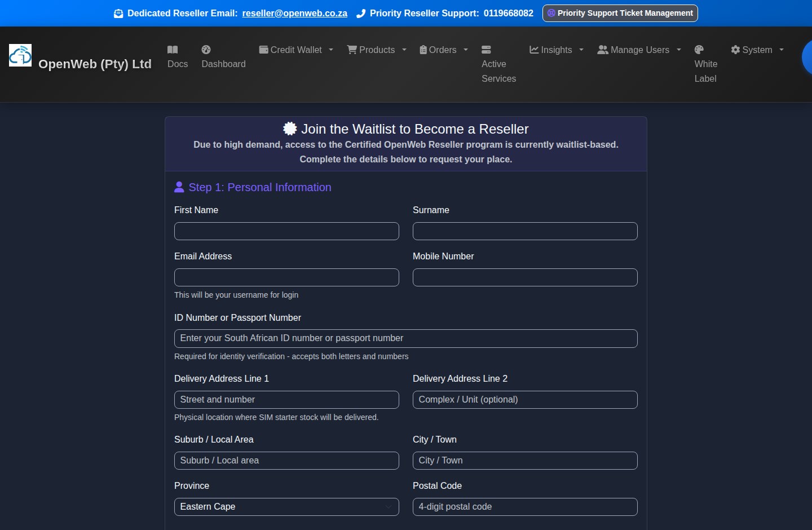Viewport: 812px width, 530px height.
Task: Expand the System dropdown arrow
Action: [x=782, y=50]
